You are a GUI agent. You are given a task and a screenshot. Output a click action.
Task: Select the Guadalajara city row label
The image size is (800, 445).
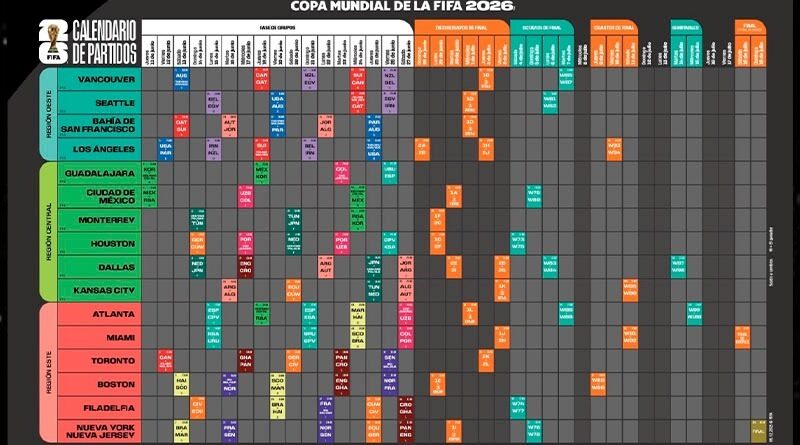[x=99, y=173]
